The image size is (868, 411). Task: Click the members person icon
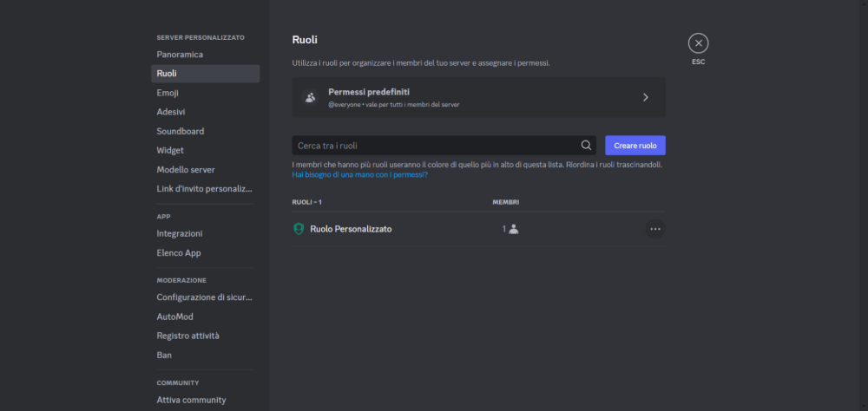click(x=514, y=229)
